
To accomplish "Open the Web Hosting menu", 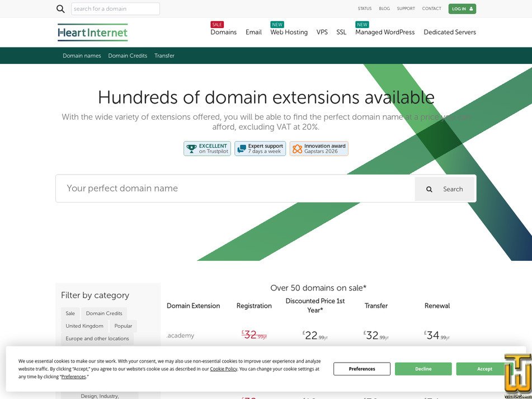I will (289, 32).
